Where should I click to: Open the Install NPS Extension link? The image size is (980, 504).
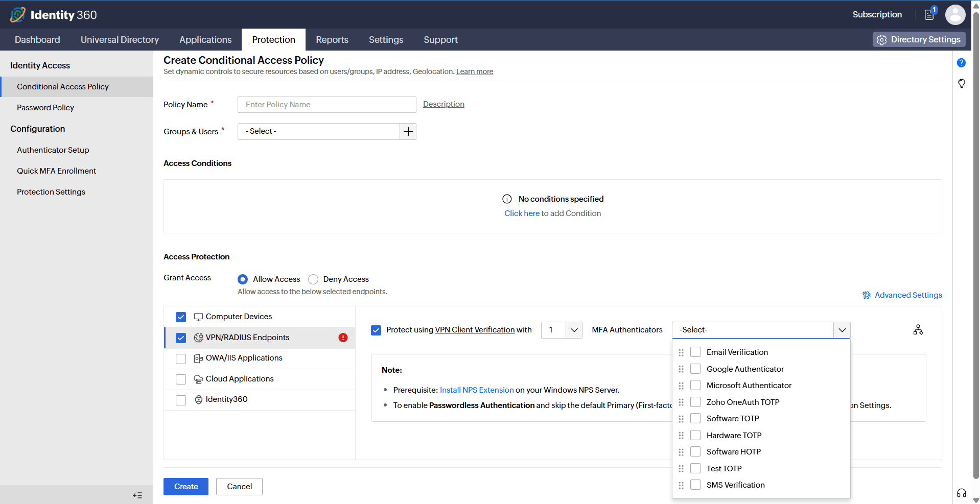[x=477, y=390]
